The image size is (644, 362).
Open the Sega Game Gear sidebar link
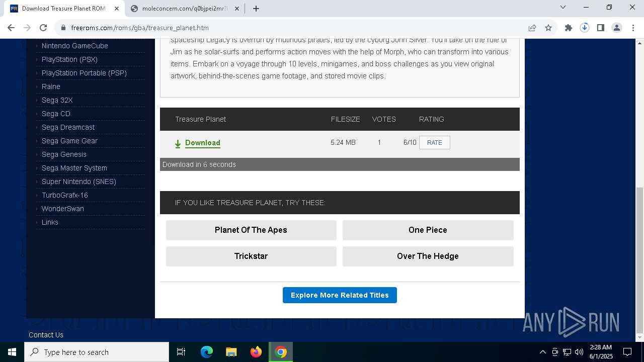[69, 141]
